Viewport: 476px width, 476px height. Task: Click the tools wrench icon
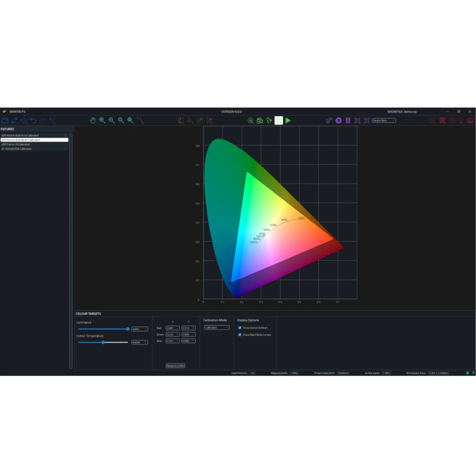click(52, 120)
